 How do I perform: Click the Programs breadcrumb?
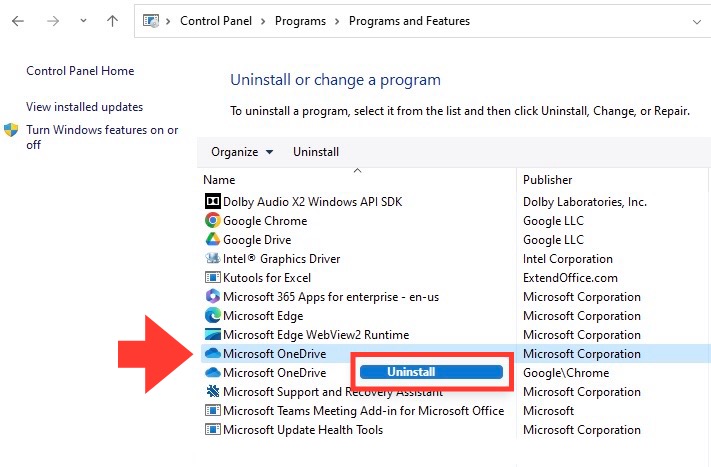[x=300, y=21]
